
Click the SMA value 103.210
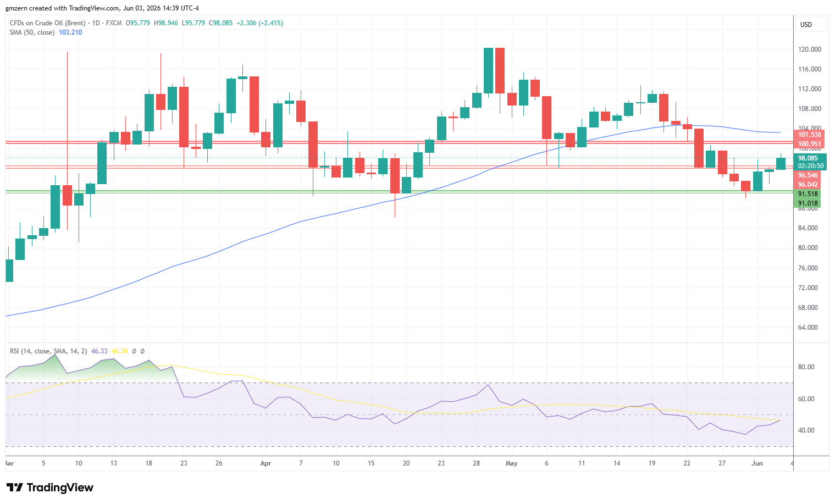[70, 32]
